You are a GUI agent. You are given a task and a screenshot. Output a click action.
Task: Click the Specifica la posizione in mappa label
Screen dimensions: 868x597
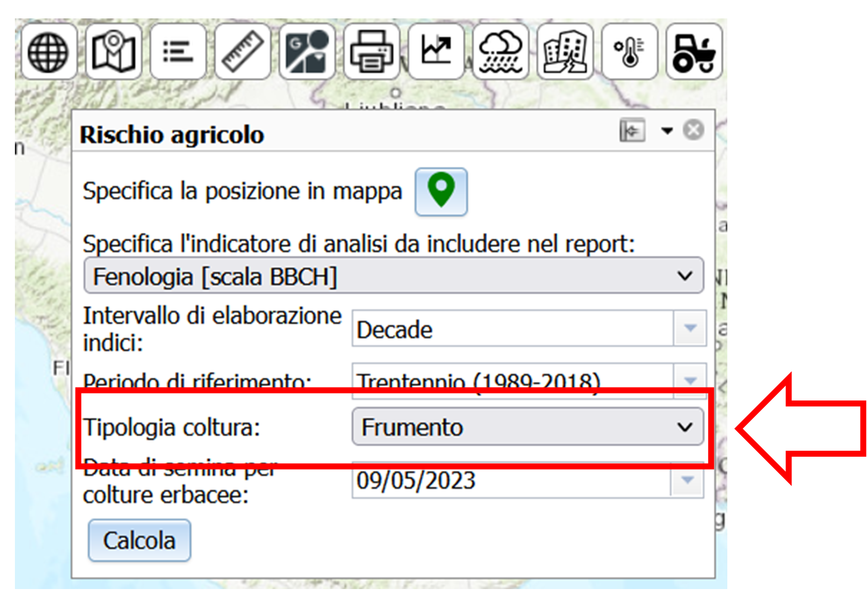(x=243, y=191)
